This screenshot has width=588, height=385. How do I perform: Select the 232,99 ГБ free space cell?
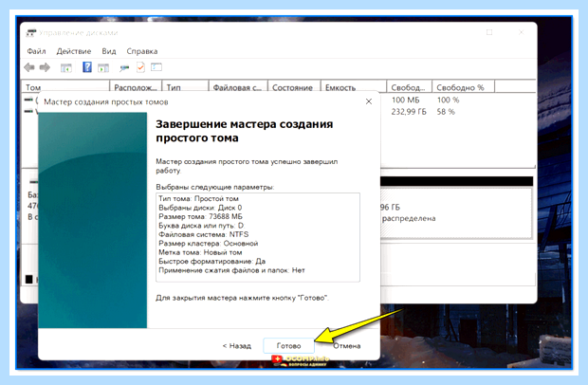pos(409,112)
